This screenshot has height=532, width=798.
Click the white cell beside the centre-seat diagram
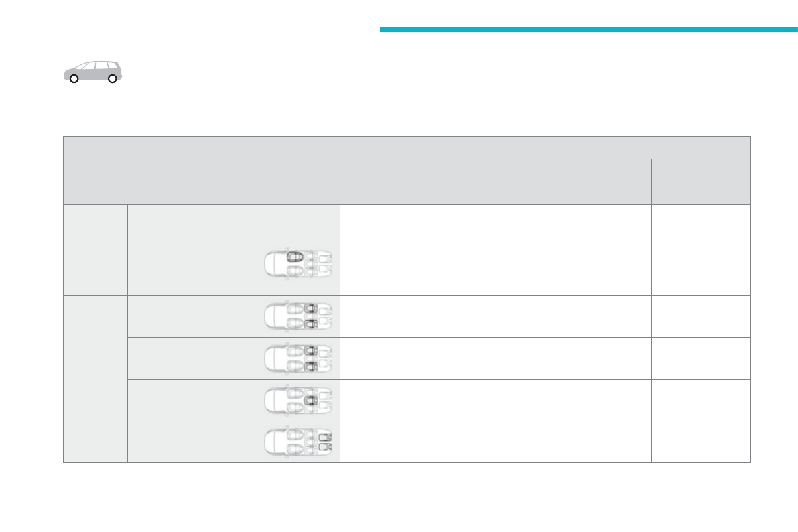point(397,400)
